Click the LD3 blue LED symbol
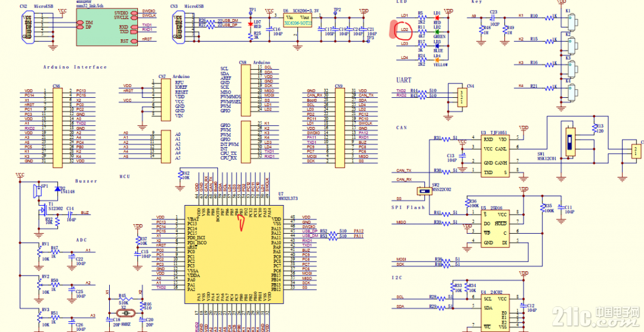Viewport: 644px width, 332px height. click(x=437, y=46)
